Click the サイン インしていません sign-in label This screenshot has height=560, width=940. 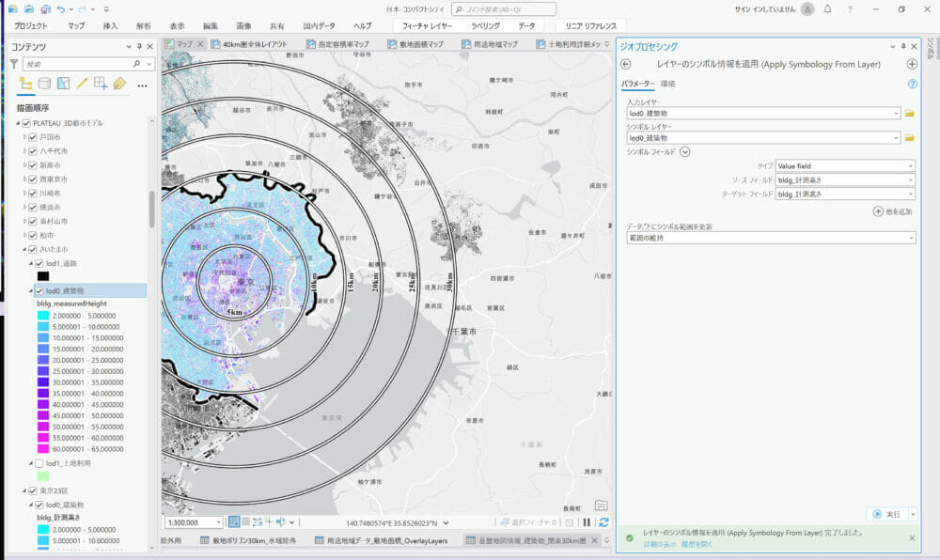click(x=765, y=9)
